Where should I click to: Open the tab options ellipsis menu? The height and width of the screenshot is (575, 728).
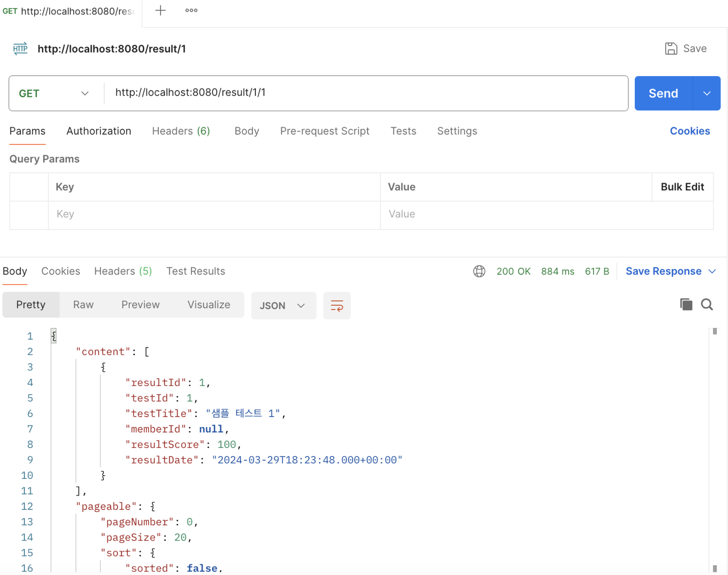pos(191,10)
